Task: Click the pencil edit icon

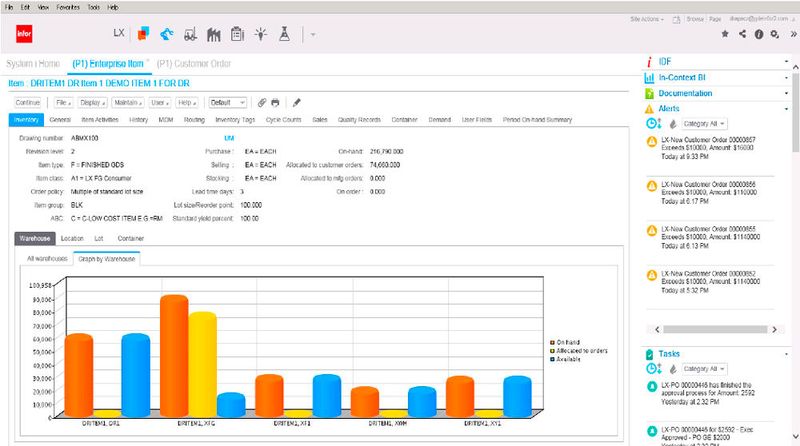Action: click(x=296, y=102)
